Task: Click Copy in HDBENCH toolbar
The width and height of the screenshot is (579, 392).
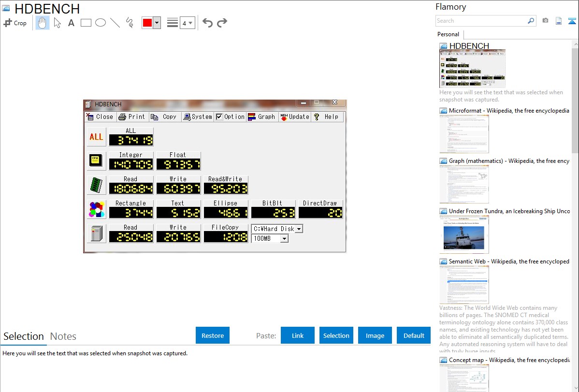Action: click(x=164, y=117)
